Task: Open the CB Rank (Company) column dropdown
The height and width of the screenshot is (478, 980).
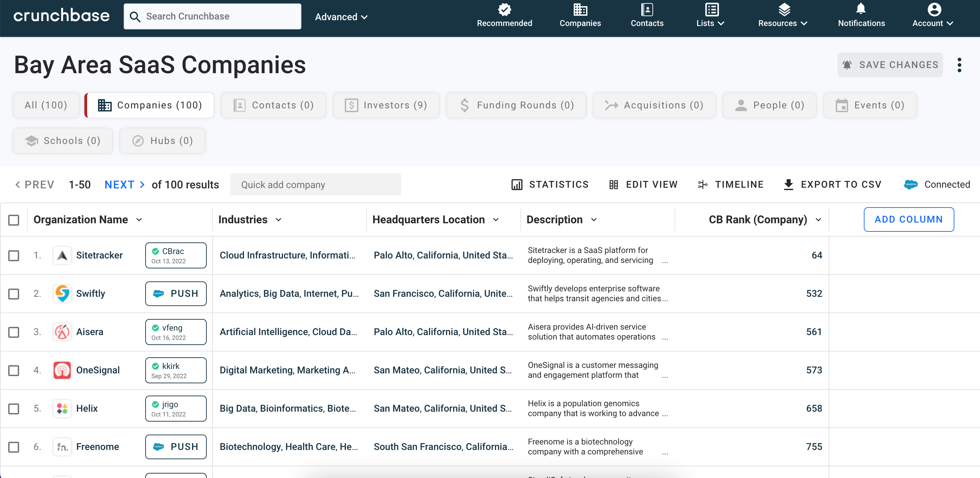Action: tap(818, 220)
